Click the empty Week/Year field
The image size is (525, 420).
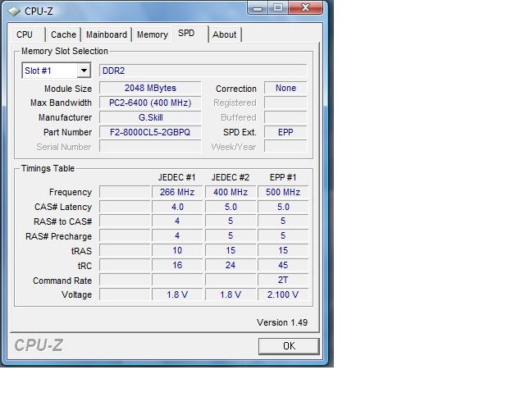coord(285,147)
